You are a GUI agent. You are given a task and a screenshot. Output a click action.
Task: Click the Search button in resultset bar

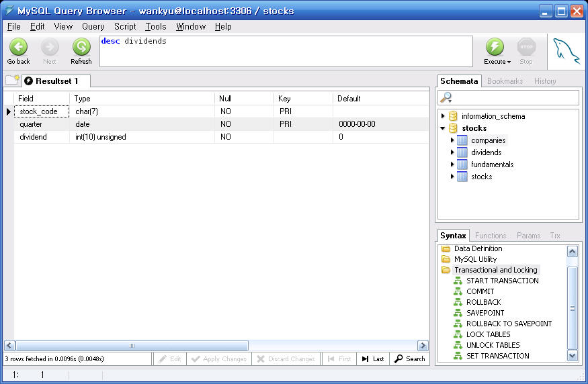tap(409, 359)
